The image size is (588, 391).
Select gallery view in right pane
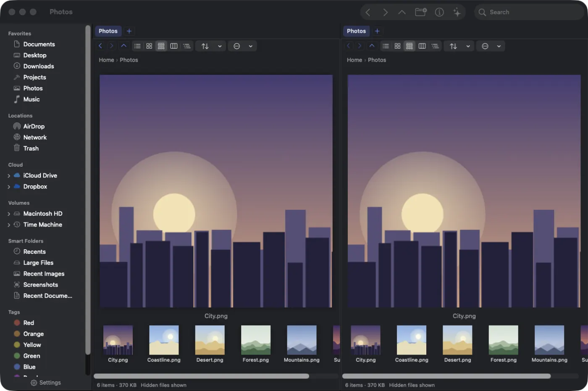[x=409, y=46]
